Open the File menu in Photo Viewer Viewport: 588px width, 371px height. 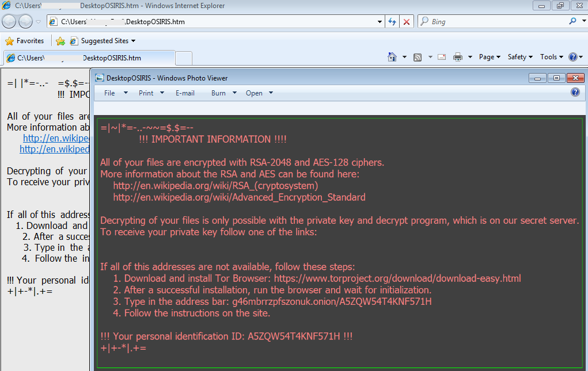109,93
